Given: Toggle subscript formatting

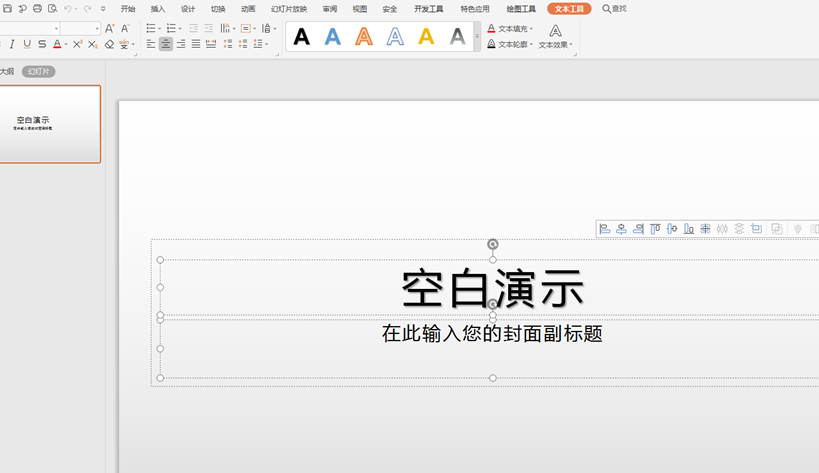Looking at the screenshot, I should click(x=92, y=44).
